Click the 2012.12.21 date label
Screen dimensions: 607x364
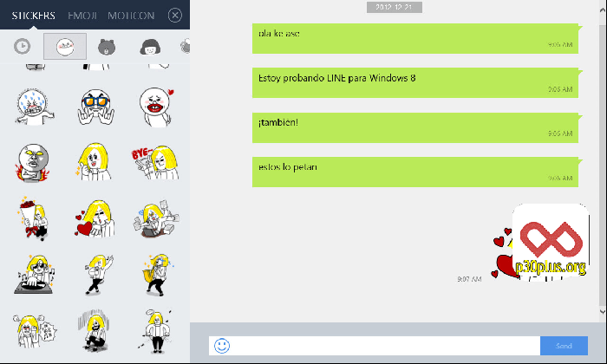[394, 7]
